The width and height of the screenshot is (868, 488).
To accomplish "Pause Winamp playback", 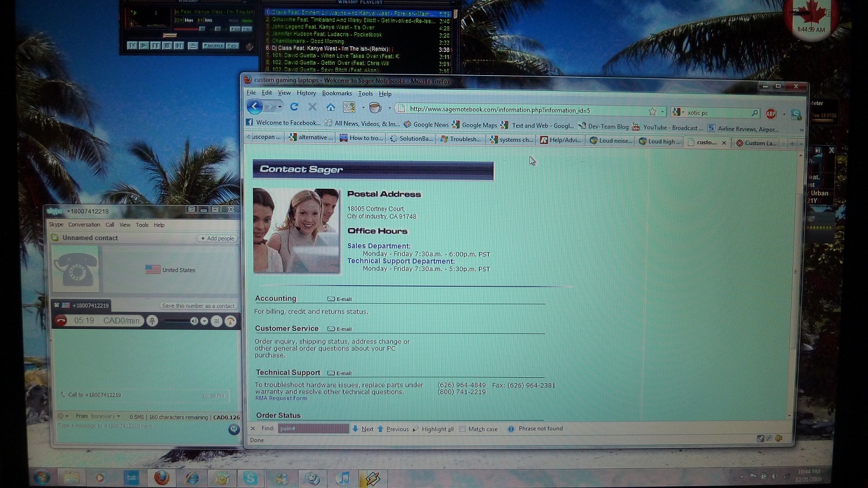I will tap(156, 45).
